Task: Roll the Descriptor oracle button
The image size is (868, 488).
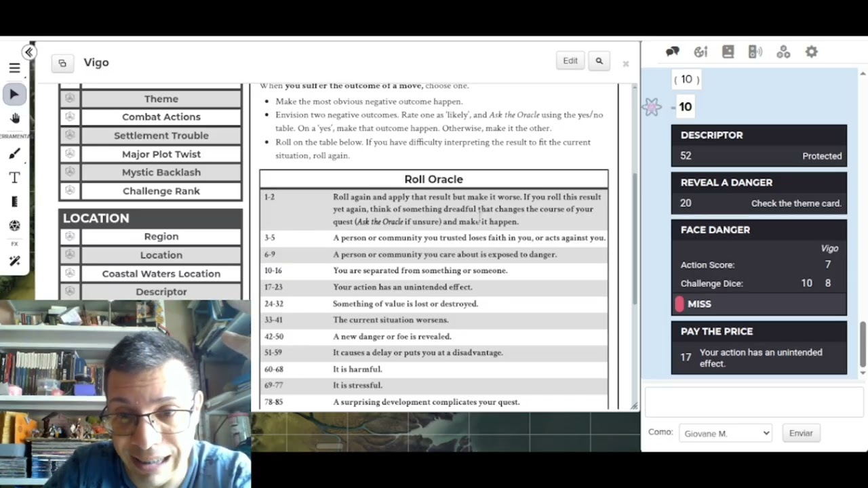Action: click(x=161, y=292)
